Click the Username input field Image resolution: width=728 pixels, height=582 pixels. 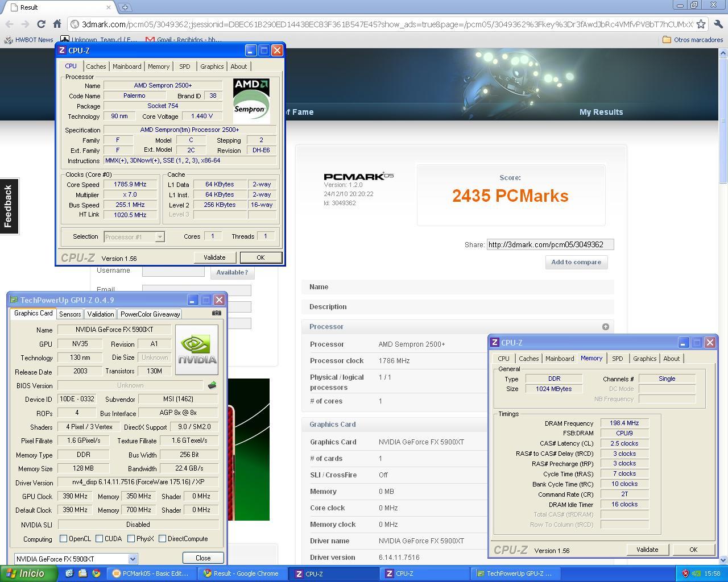(x=173, y=271)
